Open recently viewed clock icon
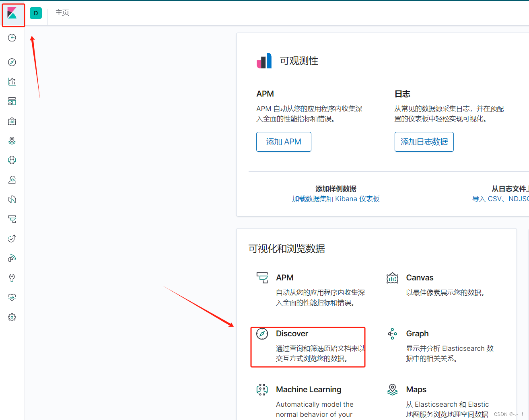Image resolution: width=529 pixels, height=420 pixels. [12, 38]
